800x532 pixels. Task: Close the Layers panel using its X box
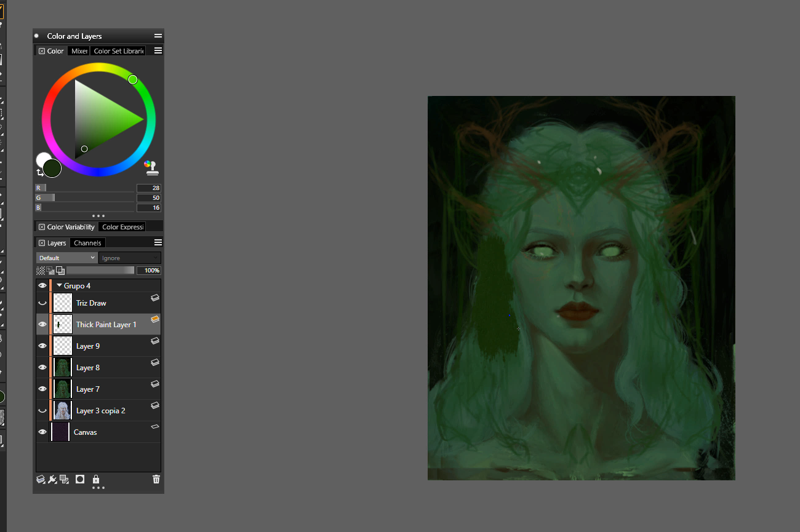42,243
